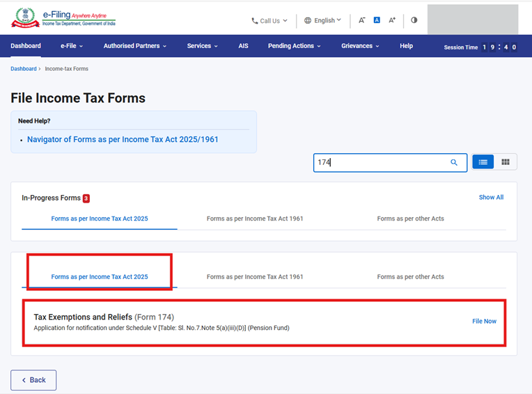Expand the Authorised Partners menu
532x394 pixels.
pyautogui.click(x=135, y=46)
